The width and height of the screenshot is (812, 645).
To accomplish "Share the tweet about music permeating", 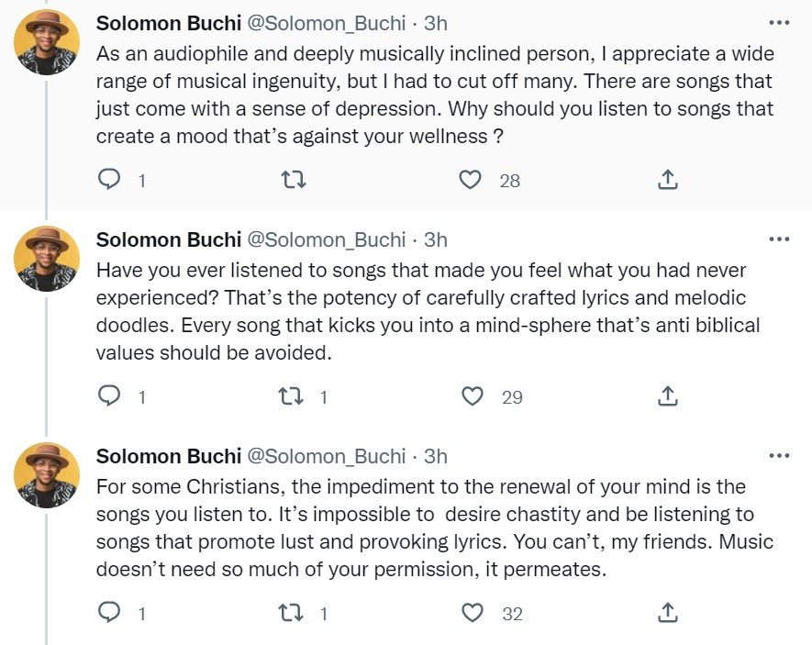I will click(668, 613).
